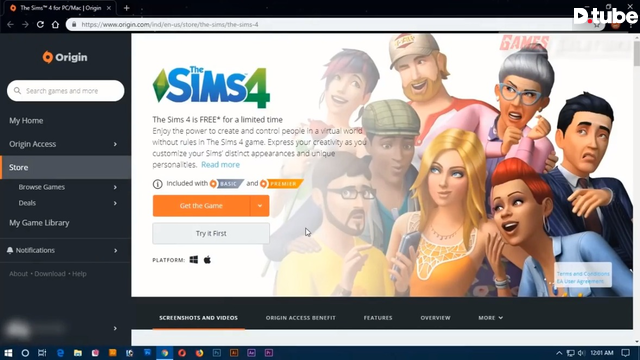Open Premiere Pro from the taskbar
Viewport: 640px width, 360px height.
coord(269,353)
